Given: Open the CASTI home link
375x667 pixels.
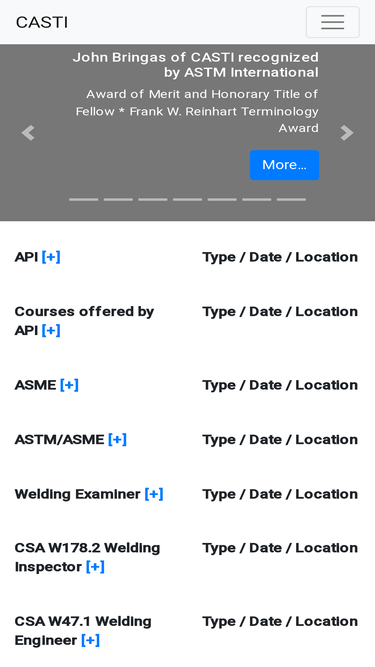Looking at the screenshot, I should 42,22.
